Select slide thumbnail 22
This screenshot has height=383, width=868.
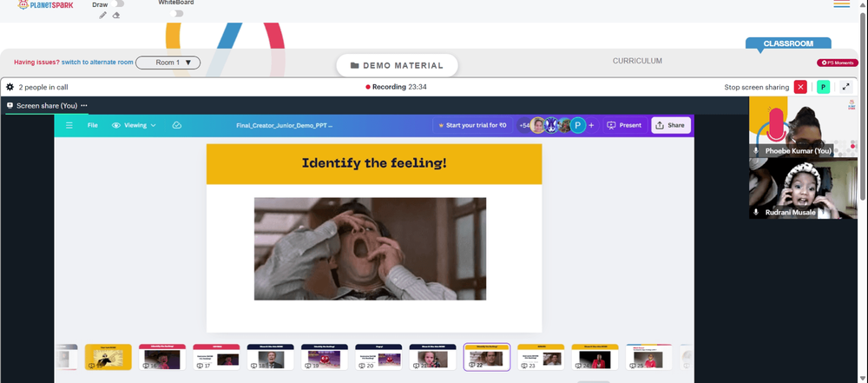[487, 357]
